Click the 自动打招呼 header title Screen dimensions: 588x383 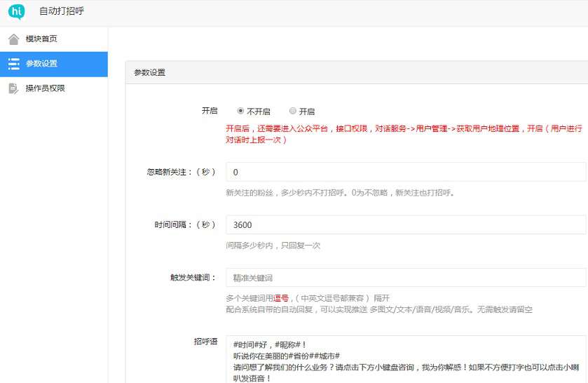click(62, 11)
